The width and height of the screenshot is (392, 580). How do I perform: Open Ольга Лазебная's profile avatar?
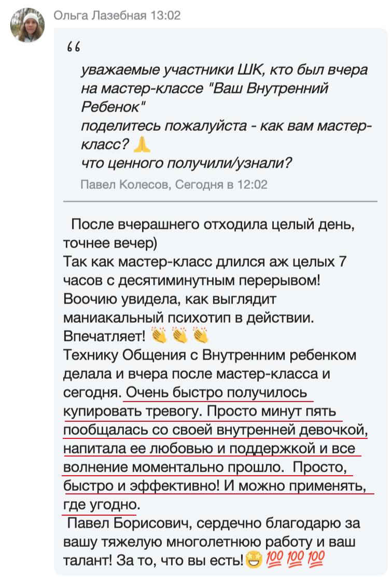click(27, 25)
